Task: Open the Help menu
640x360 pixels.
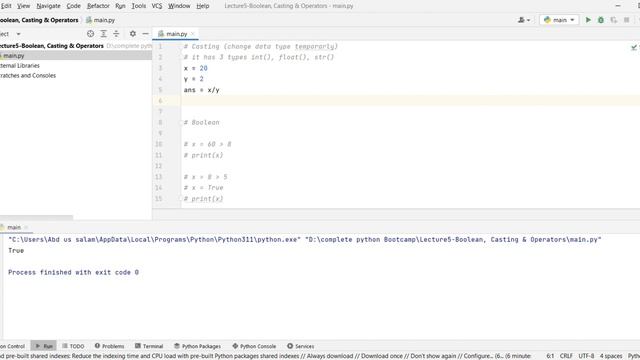Action: (x=202, y=6)
